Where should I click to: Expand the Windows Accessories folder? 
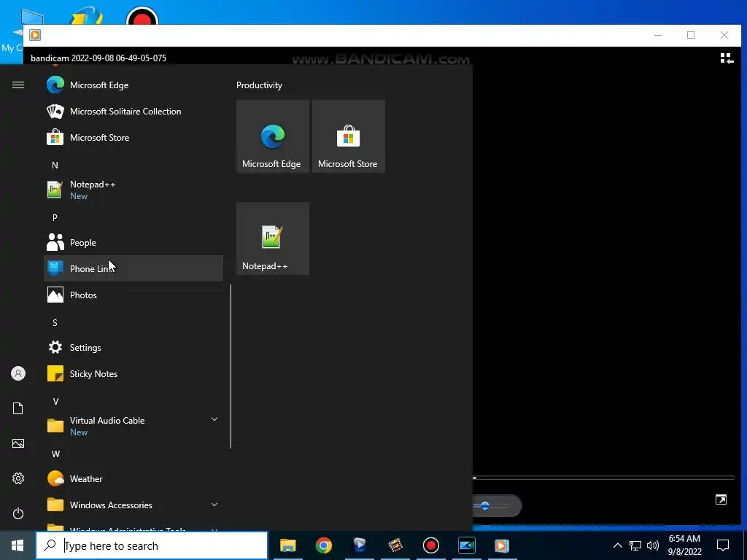coord(133,505)
